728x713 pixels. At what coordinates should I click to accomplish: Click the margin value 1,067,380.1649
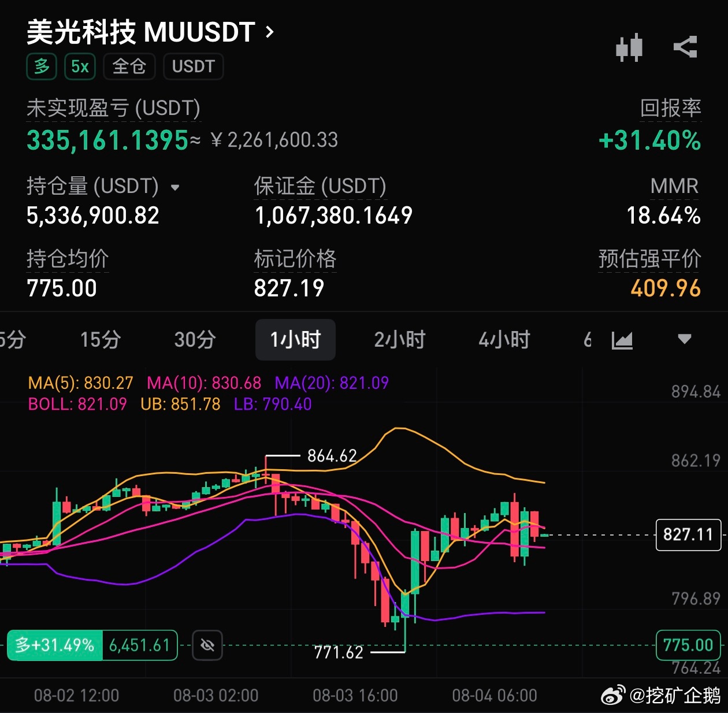tap(334, 216)
